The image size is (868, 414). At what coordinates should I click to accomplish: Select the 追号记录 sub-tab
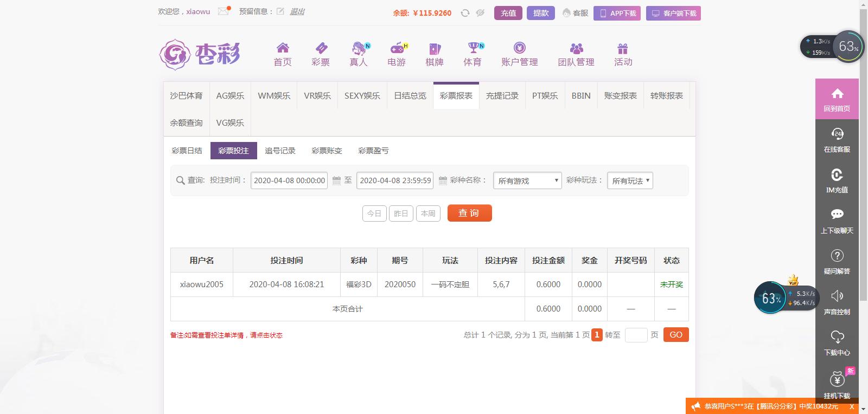[280, 151]
